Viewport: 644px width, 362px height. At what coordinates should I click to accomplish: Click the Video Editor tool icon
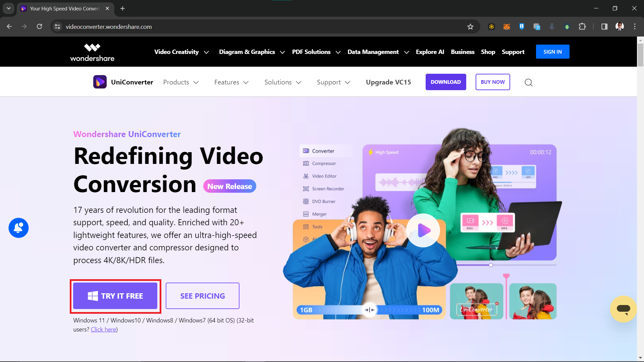tap(306, 176)
